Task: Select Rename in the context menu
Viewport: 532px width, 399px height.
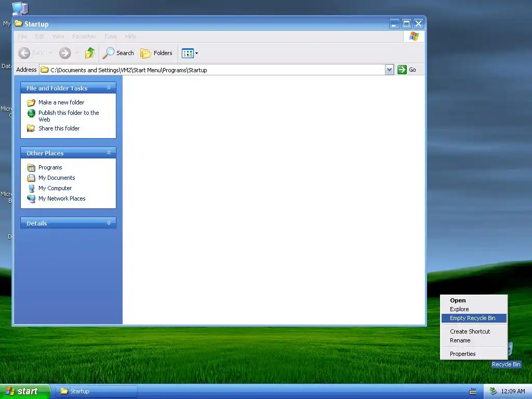Action: (x=474, y=340)
